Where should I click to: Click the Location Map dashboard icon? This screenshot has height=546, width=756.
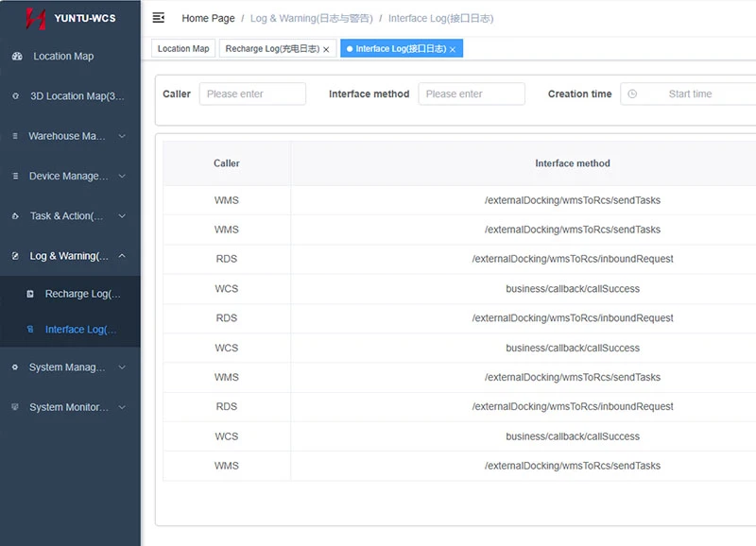click(x=17, y=57)
